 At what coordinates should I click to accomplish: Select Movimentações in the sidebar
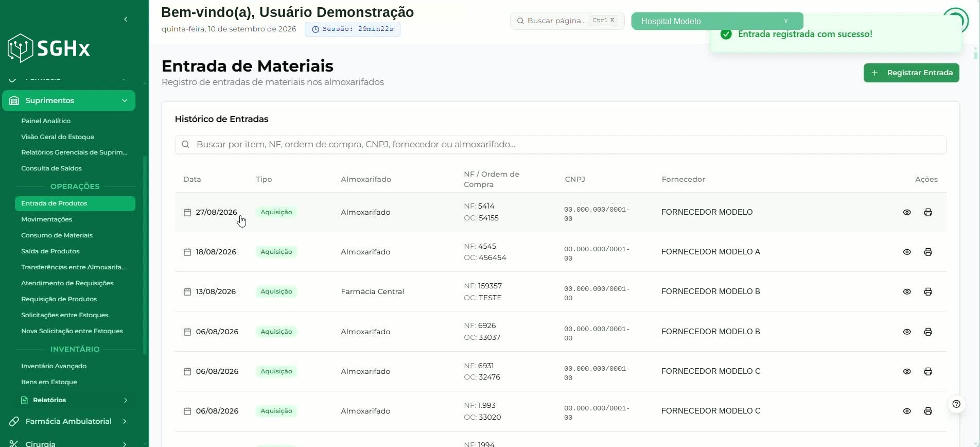point(47,219)
